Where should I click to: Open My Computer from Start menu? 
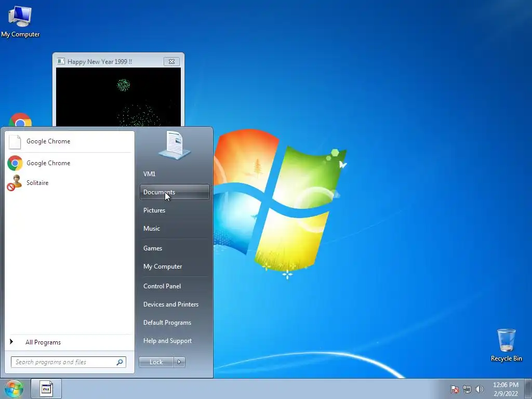[175, 267]
